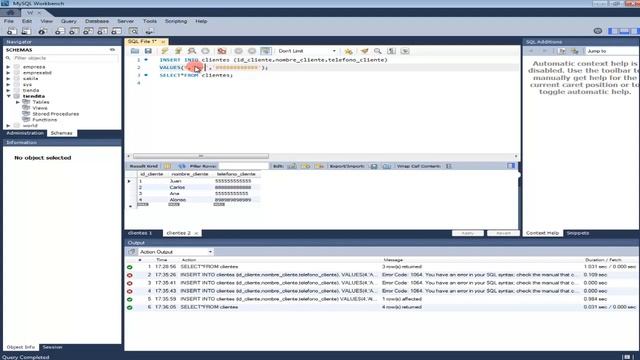Switch to the Object Info tab

tap(21, 347)
